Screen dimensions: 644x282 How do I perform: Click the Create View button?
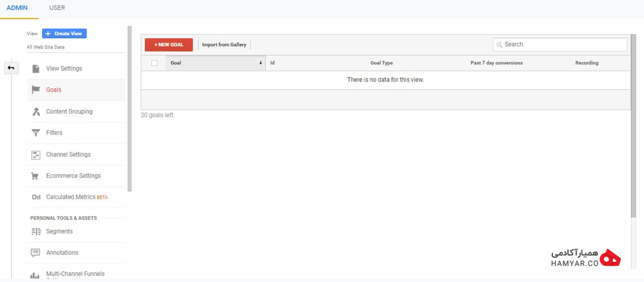point(64,34)
